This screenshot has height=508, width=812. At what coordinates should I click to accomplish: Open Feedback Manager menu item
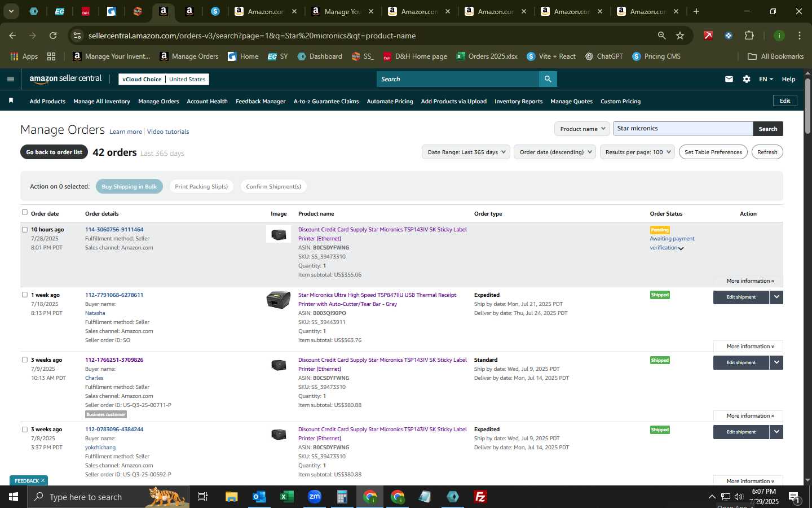261,101
